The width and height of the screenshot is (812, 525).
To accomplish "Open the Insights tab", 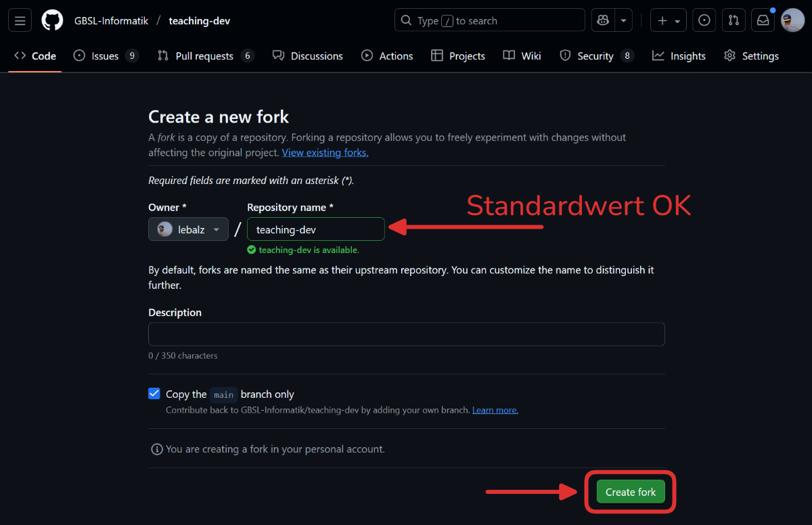I will pos(679,56).
